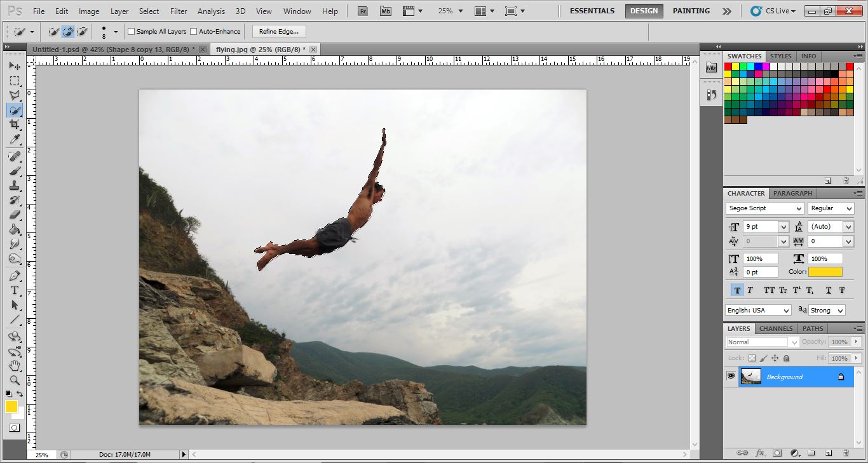This screenshot has width=868, height=463.
Task: Select the Zoom tool
Action: 14,380
